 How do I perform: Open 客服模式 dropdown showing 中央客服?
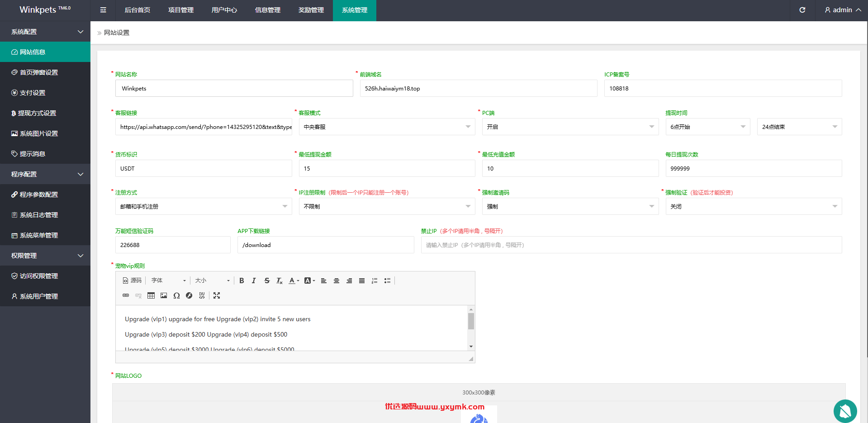tap(387, 127)
